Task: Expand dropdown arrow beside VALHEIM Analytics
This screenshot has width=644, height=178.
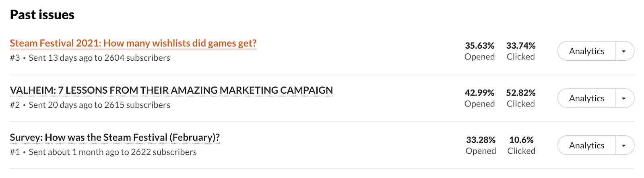Action: (624, 98)
